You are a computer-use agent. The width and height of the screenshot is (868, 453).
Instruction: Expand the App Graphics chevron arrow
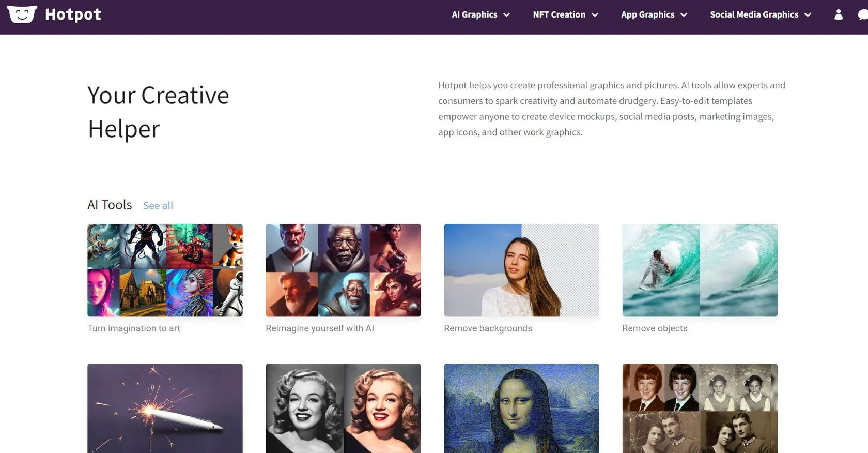pyautogui.click(x=684, y=15)
